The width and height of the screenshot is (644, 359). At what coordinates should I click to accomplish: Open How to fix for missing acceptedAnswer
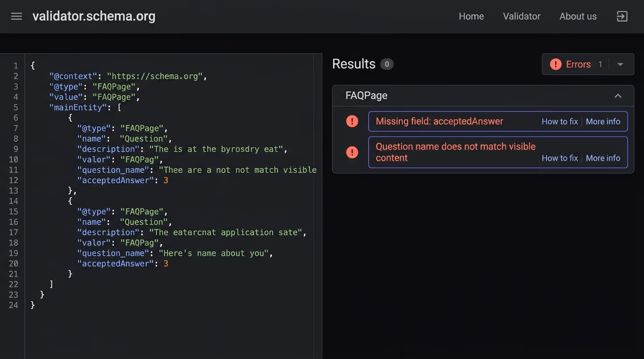click(560, 122)
